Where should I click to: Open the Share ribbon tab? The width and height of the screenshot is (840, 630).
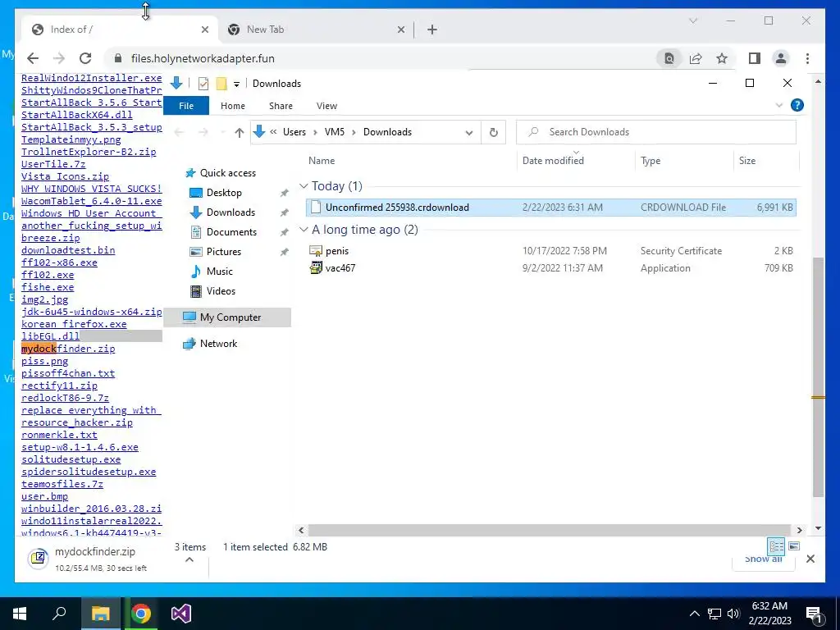tap(281, 106)
